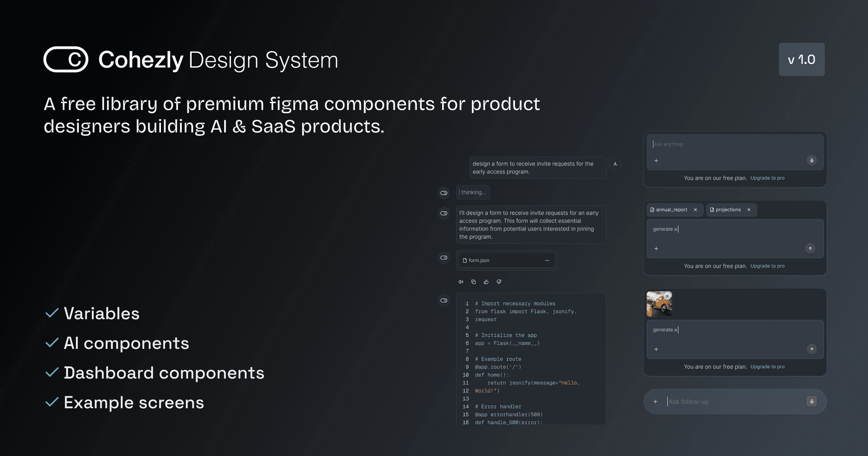The height and width of the screenshot is (456, 868).
Task: Click the thinking... status bubble
Action: point(473,192)
